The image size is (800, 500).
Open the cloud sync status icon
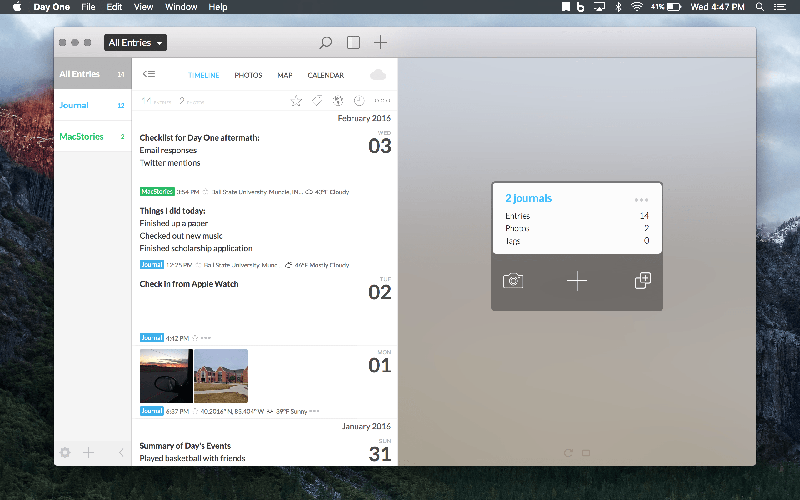378,75
